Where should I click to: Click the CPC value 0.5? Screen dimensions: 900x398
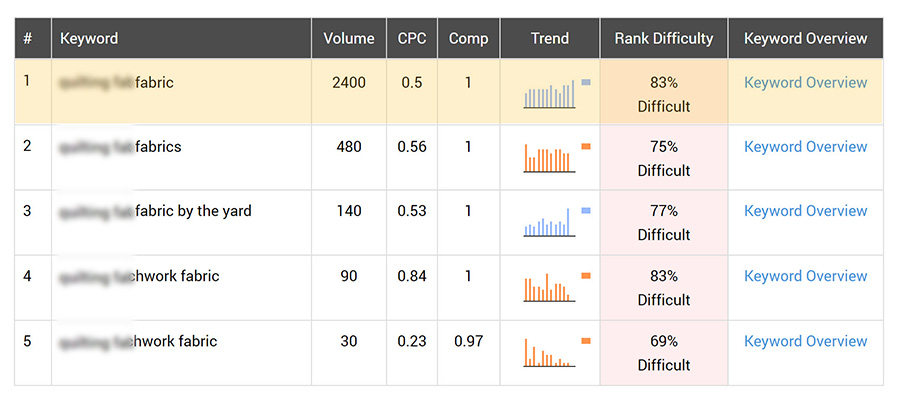pos(412,83)
